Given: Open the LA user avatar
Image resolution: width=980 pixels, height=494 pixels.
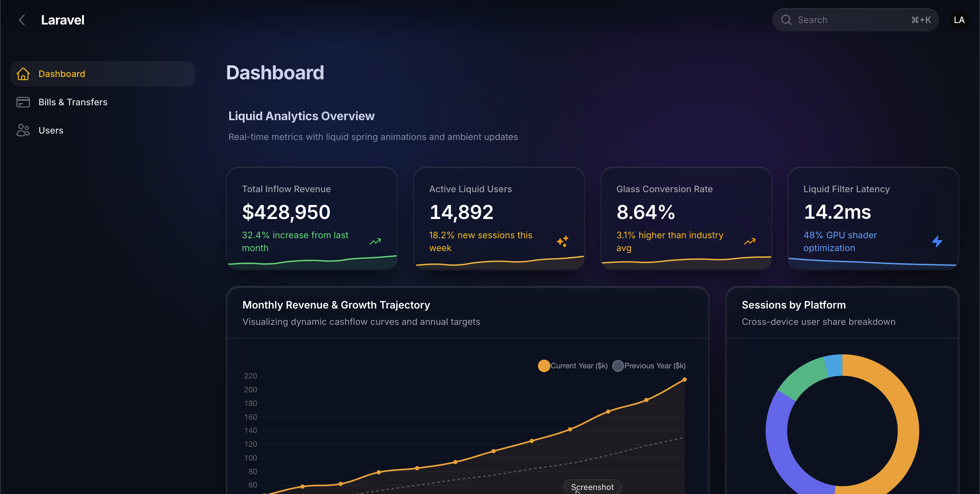Looking at the screenshot, I should pos(959,20).
